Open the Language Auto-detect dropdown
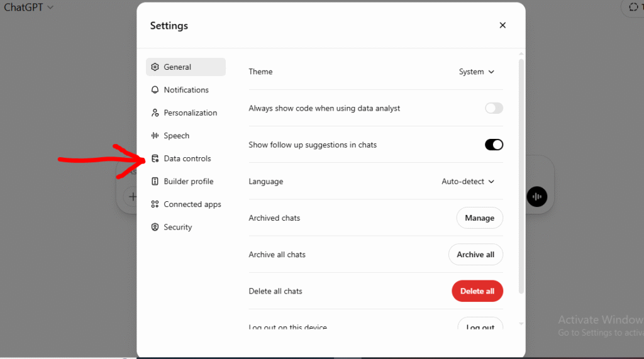644x359 pixels. click(x=468, y=182)
